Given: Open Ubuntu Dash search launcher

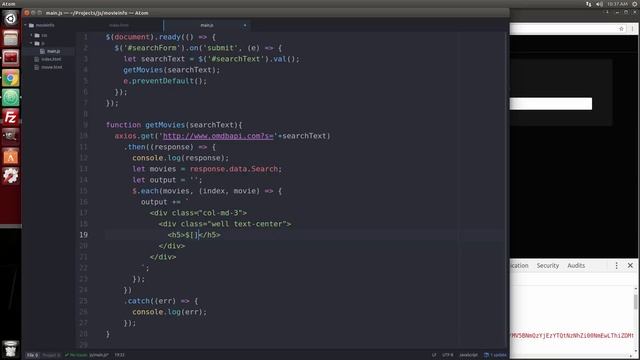Looking at the screenshot, I should pos(11,18).
